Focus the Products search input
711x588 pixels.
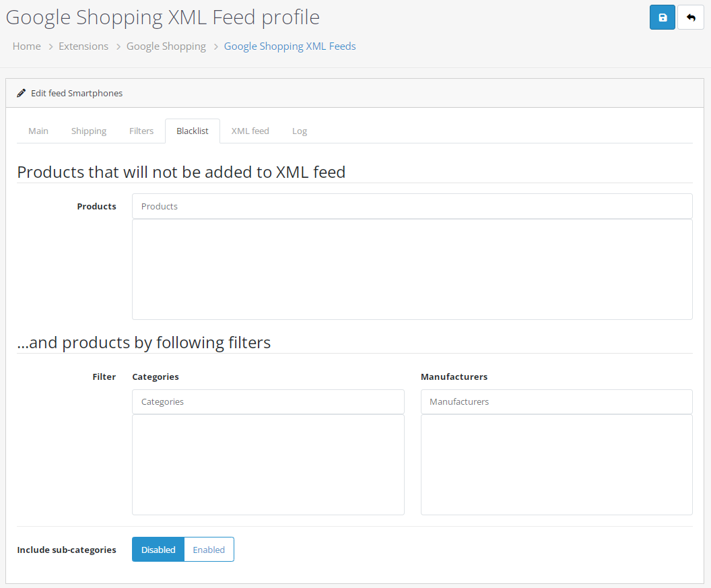point(412,206)
